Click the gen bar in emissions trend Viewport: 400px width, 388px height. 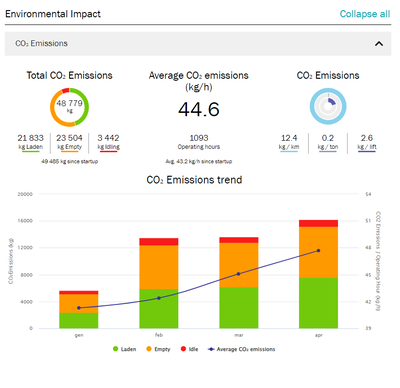[79, 310]
